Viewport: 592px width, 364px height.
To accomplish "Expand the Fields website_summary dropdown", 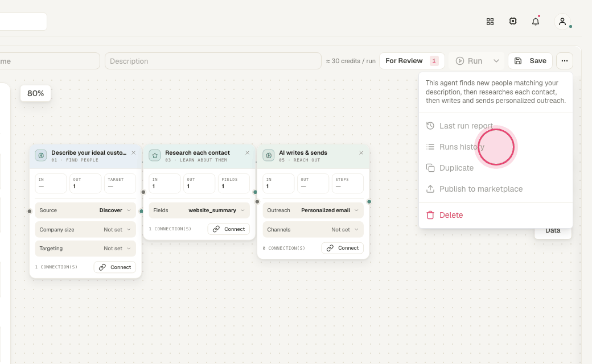I will coord(199,210).
